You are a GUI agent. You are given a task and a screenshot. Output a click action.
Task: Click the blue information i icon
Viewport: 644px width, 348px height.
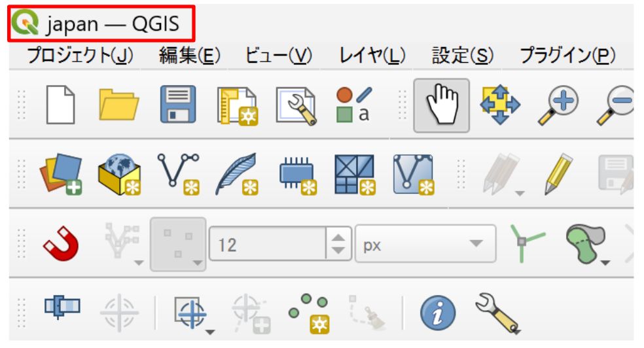click(x=438, y=313)
